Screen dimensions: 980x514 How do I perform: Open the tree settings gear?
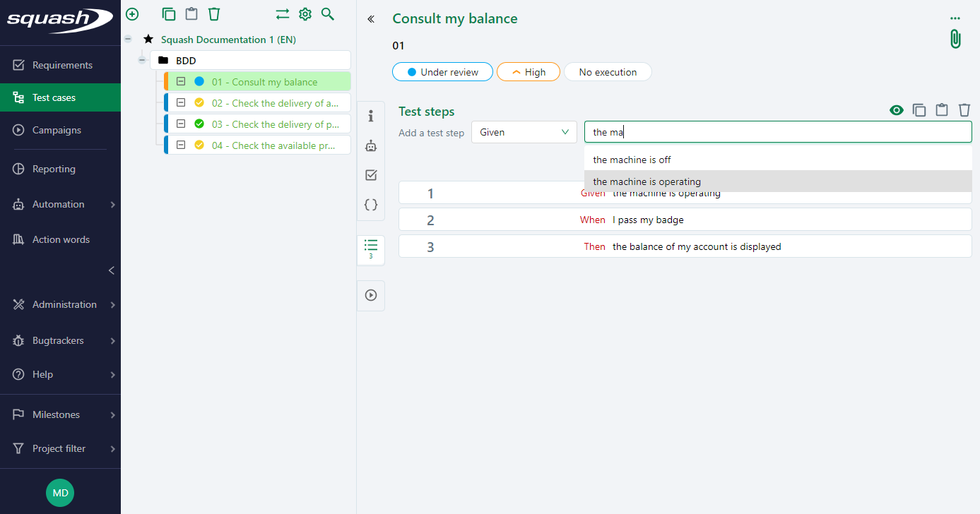pyautogui.click(x=305, y=13)
